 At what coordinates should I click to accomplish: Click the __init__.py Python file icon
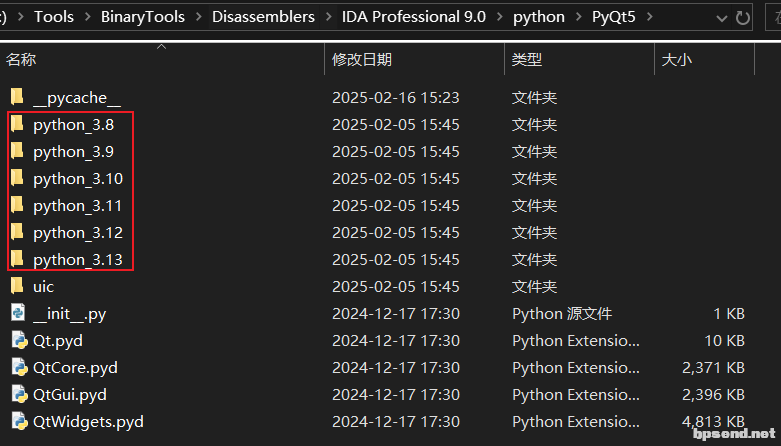18,312
